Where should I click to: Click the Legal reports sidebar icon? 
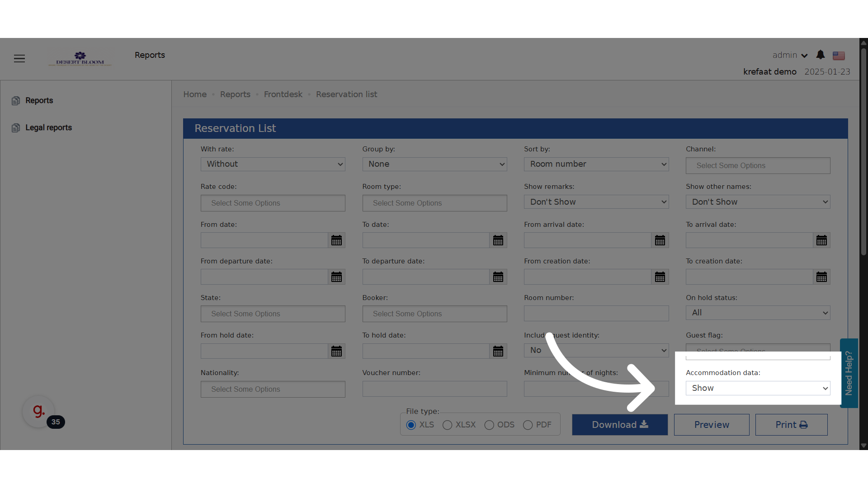16,128
